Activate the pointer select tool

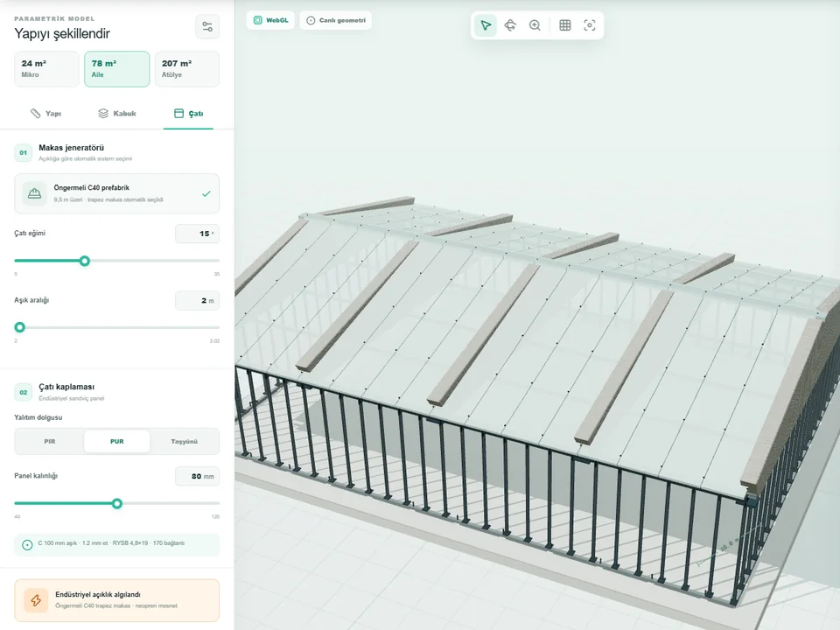pos(486,25)
